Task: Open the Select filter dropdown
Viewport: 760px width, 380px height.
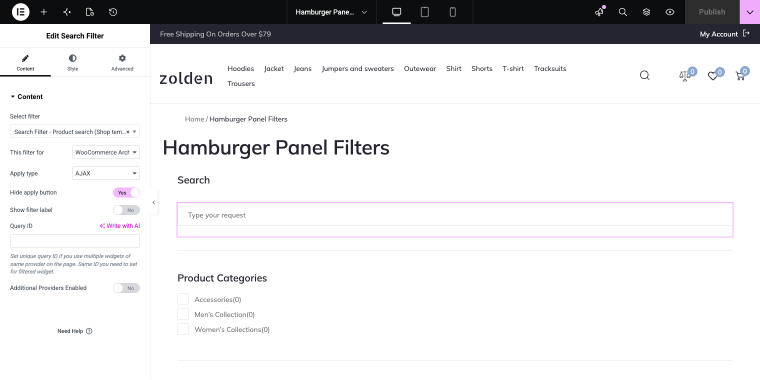Action: 75,131
